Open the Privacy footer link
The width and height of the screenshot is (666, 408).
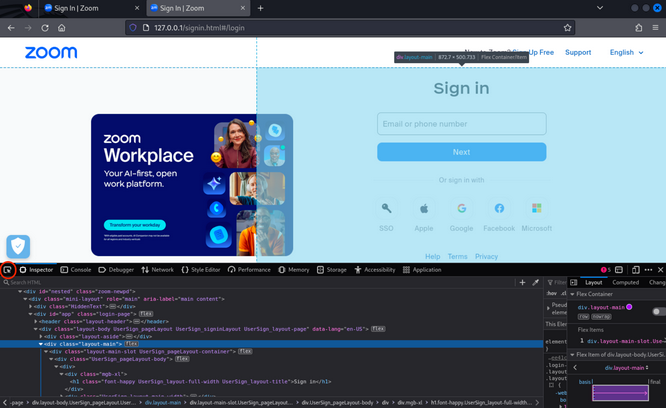click(486, 256)
